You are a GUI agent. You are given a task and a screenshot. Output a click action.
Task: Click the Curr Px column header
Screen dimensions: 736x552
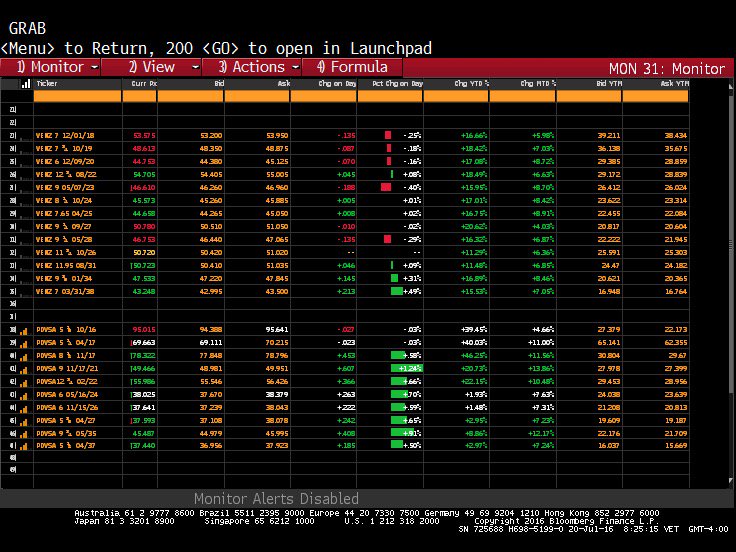coord(144,84)
